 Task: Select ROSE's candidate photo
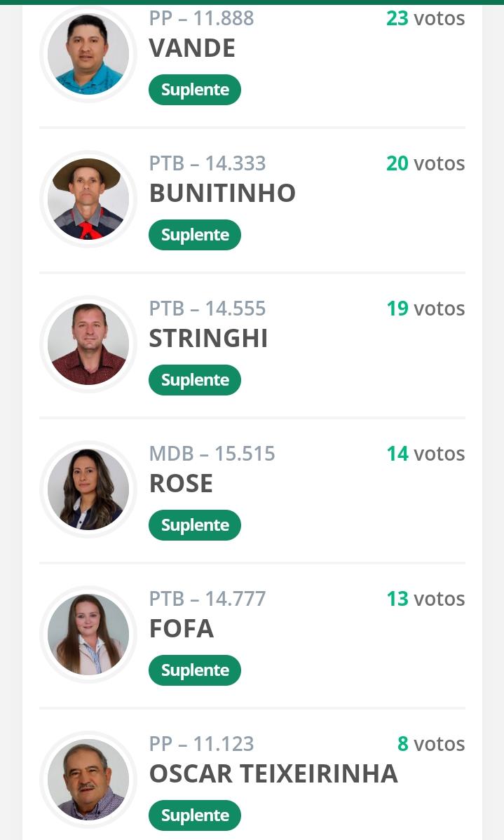click(88, 489)
